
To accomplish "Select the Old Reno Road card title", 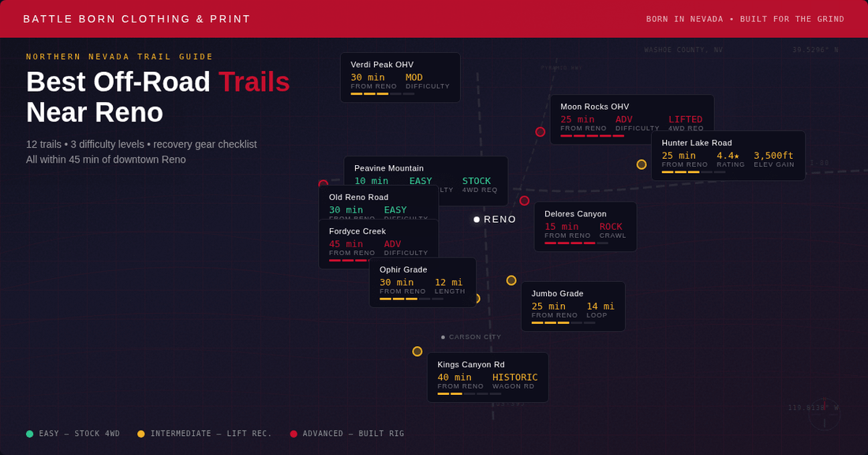I will [358, 197].
